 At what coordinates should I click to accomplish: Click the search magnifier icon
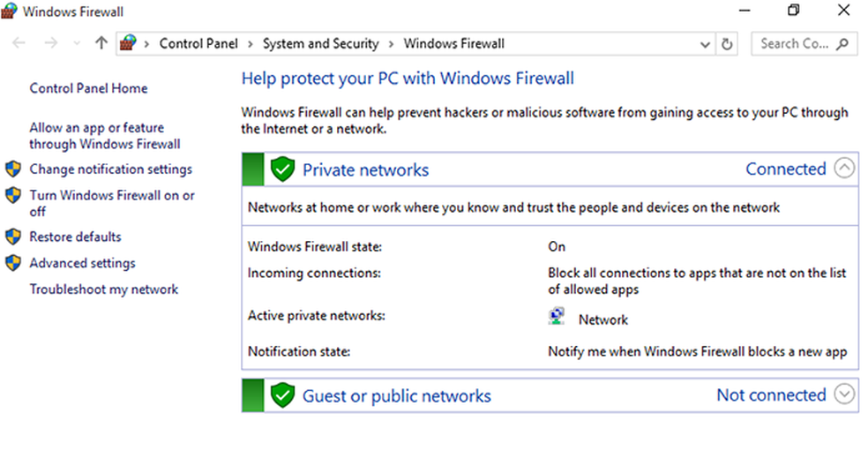point(842,43)
